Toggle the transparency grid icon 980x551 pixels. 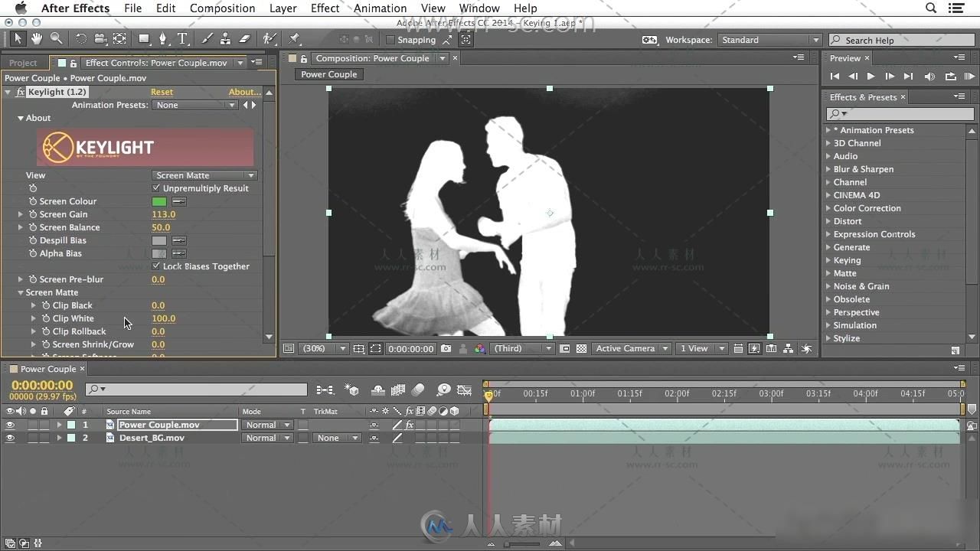[581, 348]
